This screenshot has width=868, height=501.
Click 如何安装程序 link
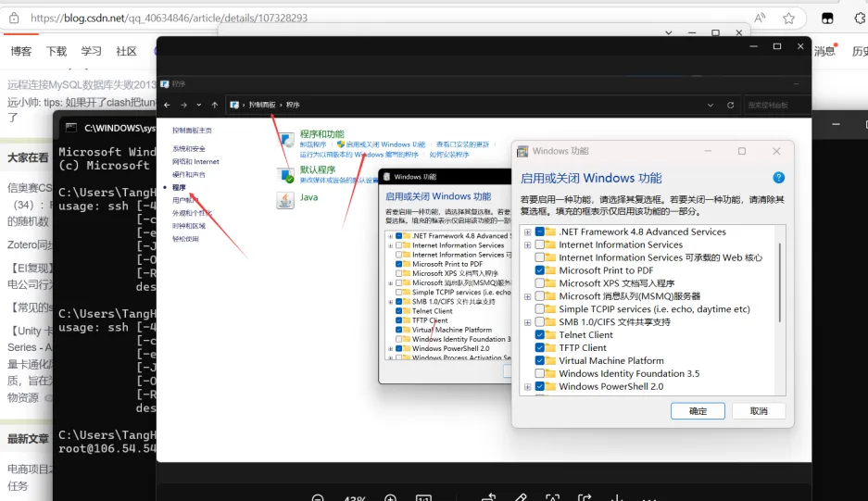pos(449,155)
